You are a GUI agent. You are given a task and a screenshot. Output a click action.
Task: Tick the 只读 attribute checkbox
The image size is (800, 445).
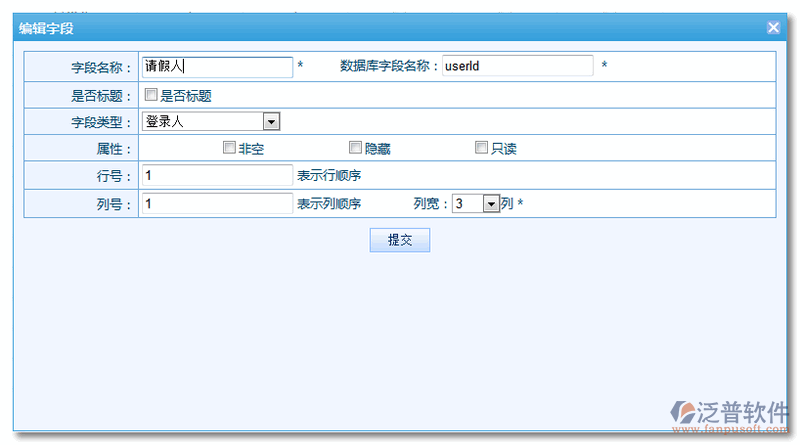pos(481,148)
